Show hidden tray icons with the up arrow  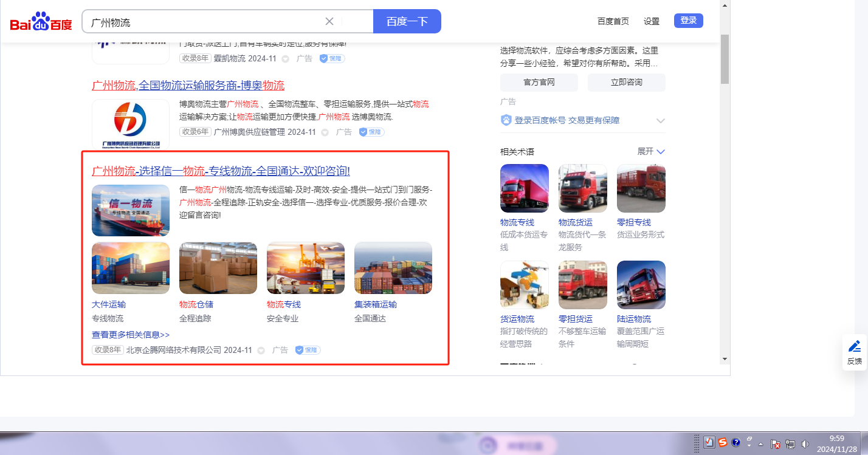click(x=760, y=444)
